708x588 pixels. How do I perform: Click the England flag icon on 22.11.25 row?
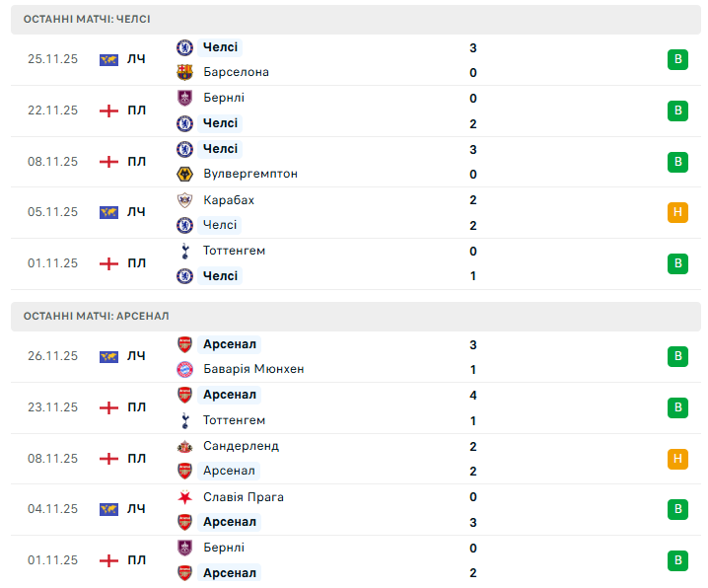coord(108,110)
